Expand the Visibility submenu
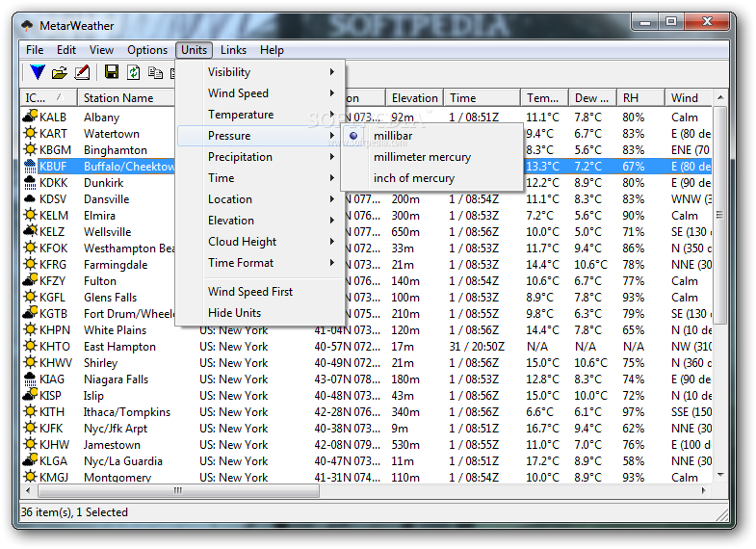756x549 pixels. [260, 72]
